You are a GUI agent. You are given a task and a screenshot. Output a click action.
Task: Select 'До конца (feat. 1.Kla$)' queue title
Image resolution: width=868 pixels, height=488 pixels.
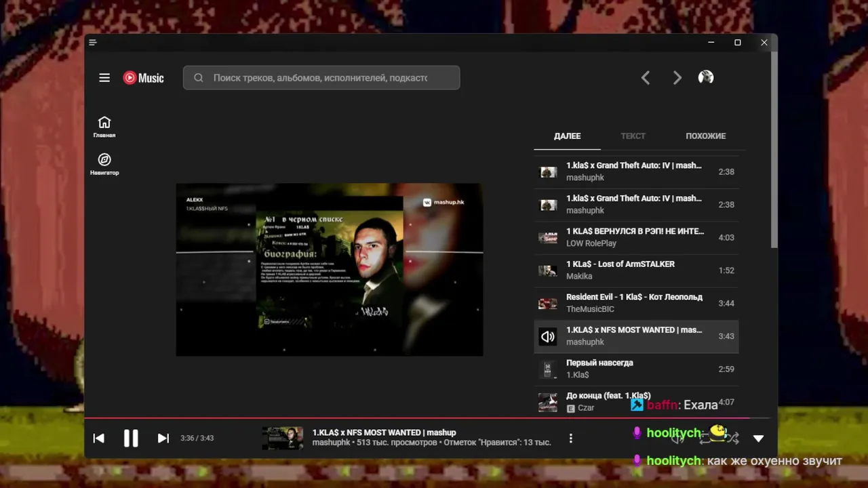(608, 396)
